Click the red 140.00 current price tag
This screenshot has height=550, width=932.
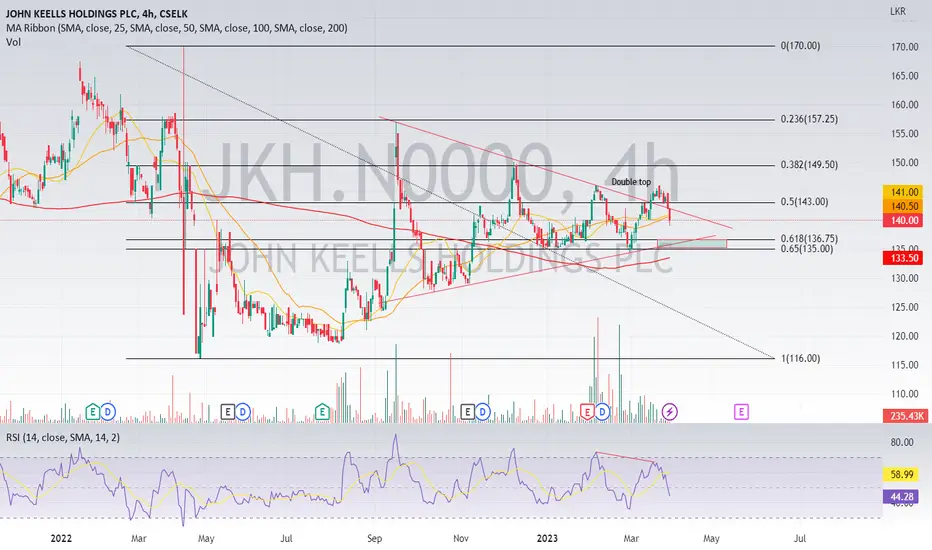click(905, 220)
